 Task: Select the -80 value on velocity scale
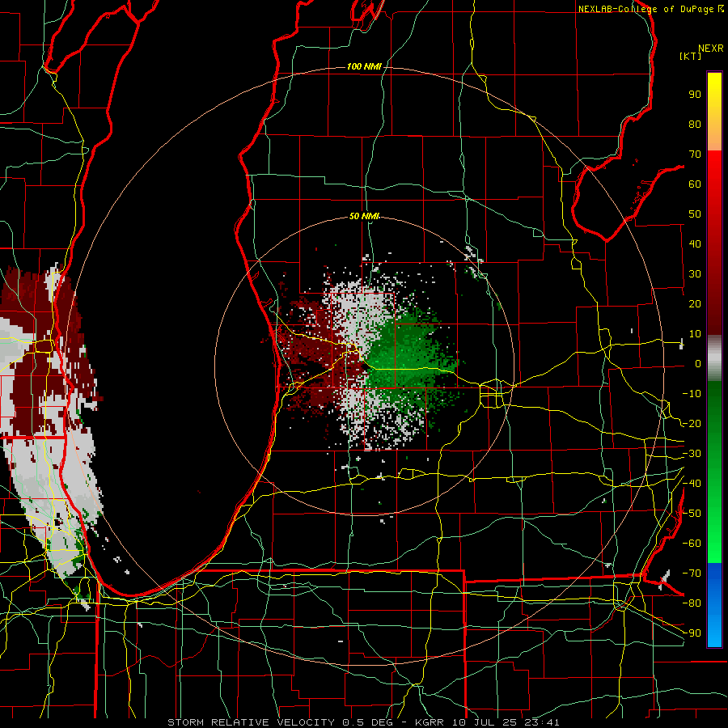692,603
